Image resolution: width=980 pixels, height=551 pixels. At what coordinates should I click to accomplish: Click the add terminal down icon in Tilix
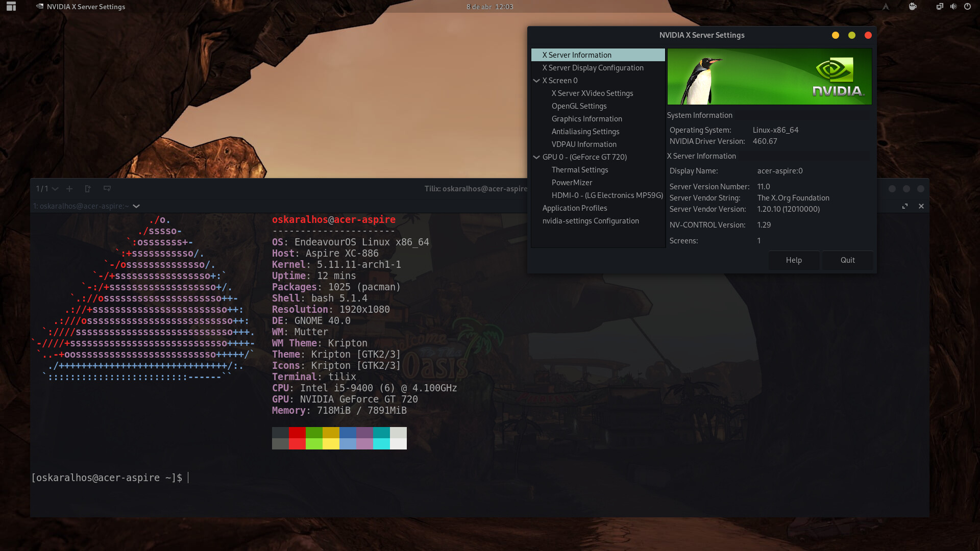pyautogui.click(x=107, y=189)
